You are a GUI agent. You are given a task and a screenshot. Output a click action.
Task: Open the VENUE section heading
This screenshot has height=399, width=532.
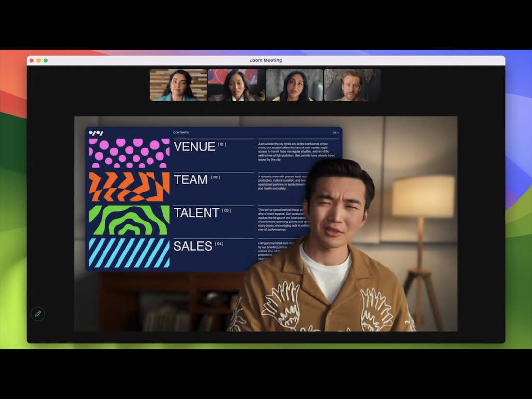pos(194,147)
